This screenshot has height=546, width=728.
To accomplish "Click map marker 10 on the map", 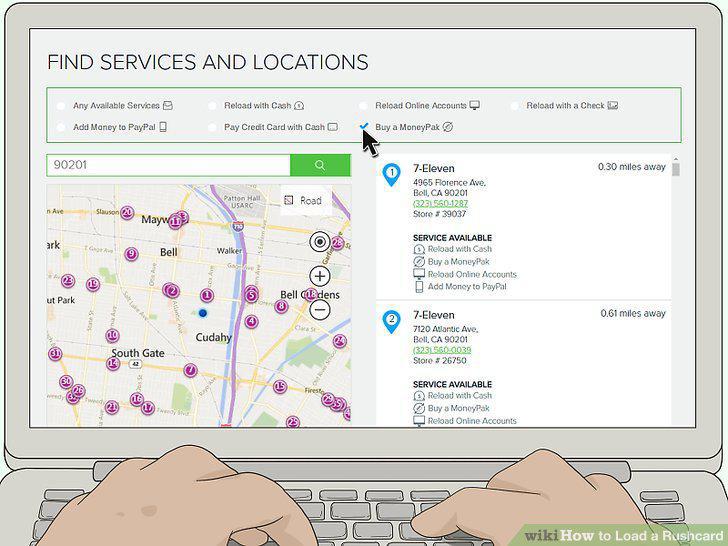I will click(112, 336).
